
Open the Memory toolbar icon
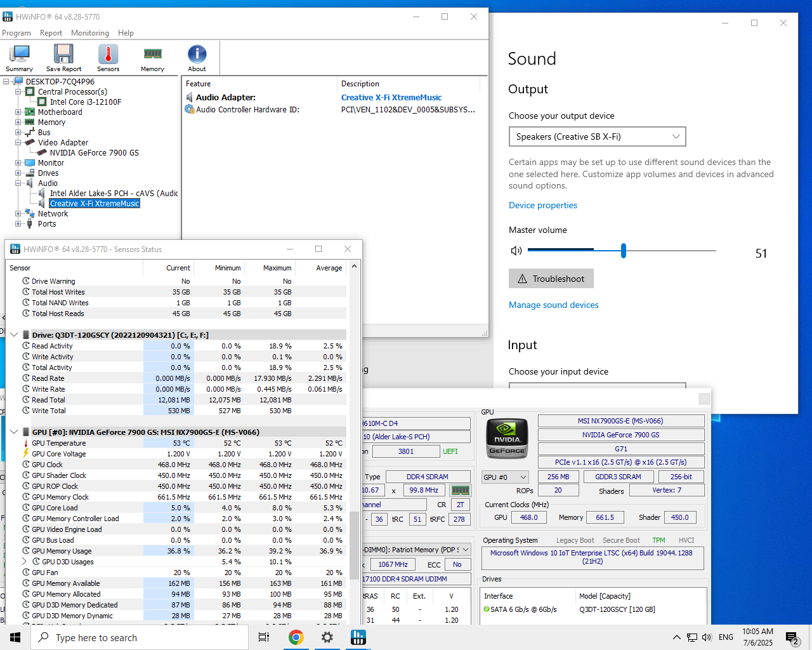pos(152,58)
